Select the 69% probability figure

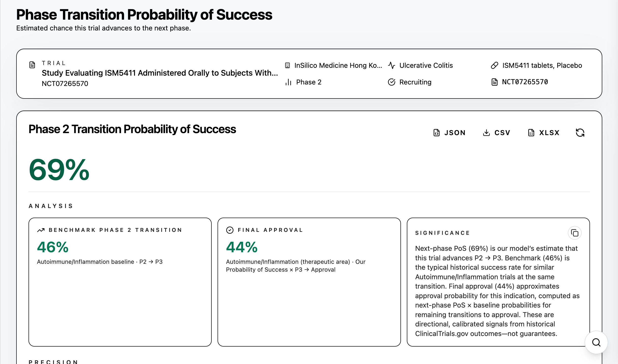point(59,170)
